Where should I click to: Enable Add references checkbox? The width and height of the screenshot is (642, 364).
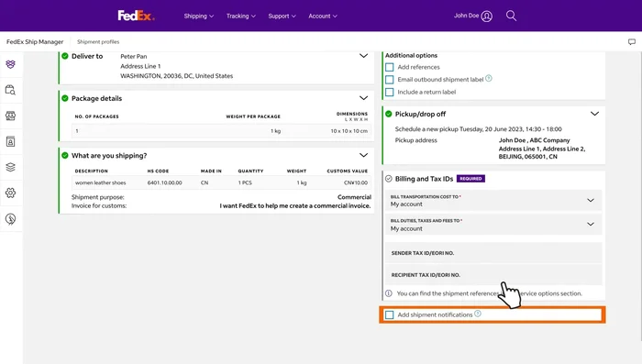390,67
